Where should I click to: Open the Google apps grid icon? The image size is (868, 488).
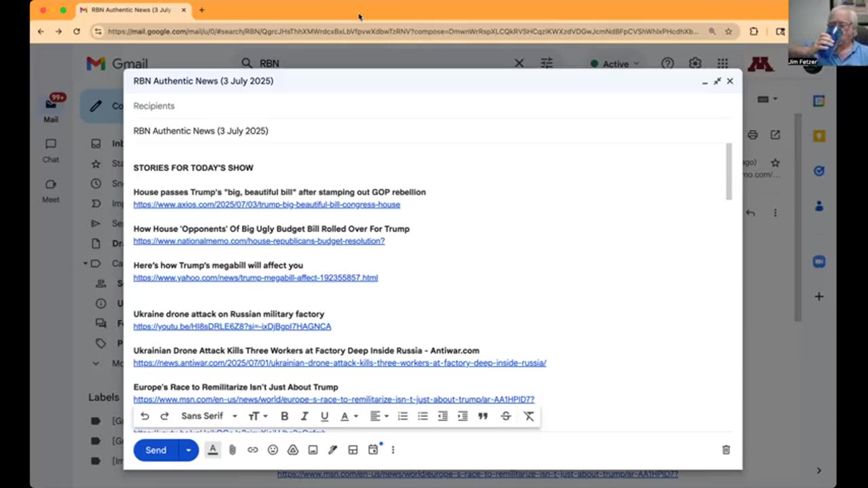(723, 63)
